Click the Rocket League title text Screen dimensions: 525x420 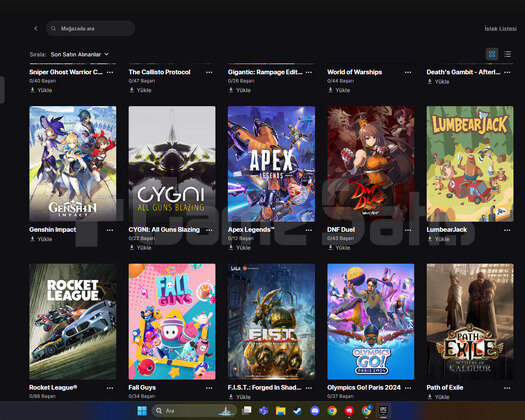pyautogui.click(x=53, y=388)
